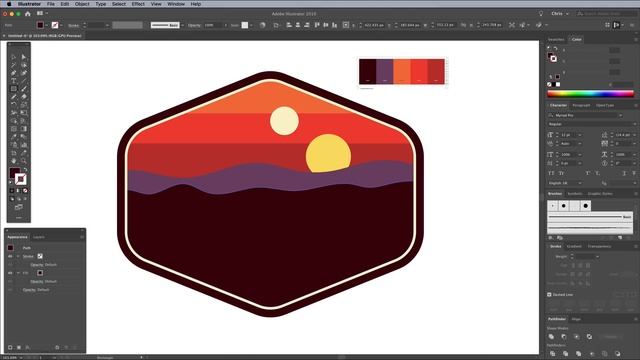Click the toolbar Fill color box
Viewport: 640px width, 360px height.
point(14,172)
